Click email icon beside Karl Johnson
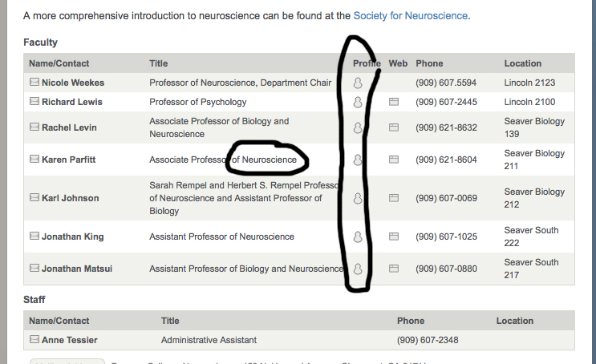This screenshot has height=364, width=596. click(x=34, y=198)
